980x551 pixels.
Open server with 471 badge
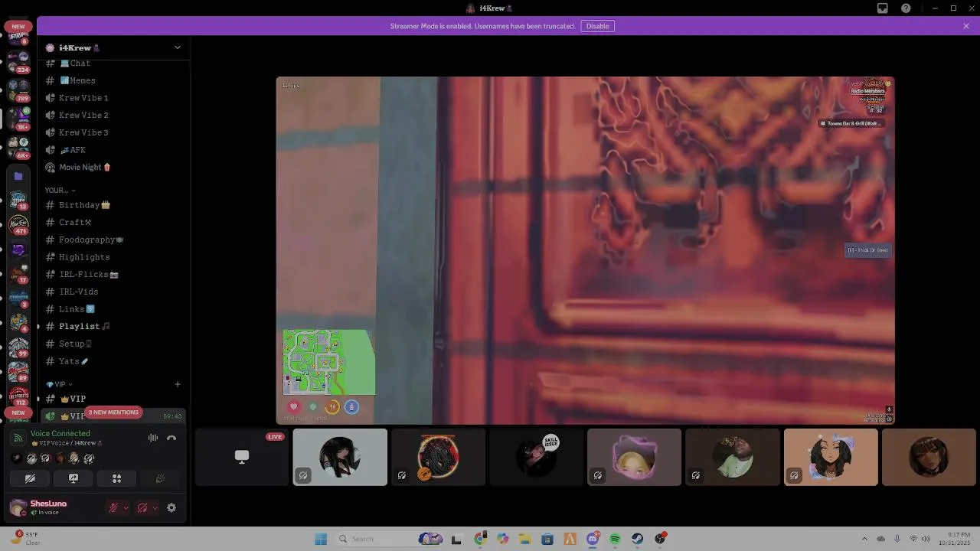point(18,224)
